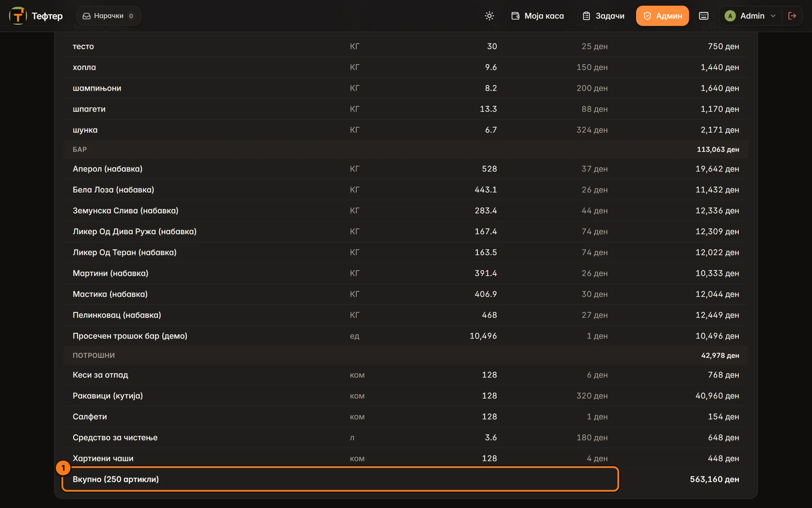Click Средство за чистење item

coord(115,438)
